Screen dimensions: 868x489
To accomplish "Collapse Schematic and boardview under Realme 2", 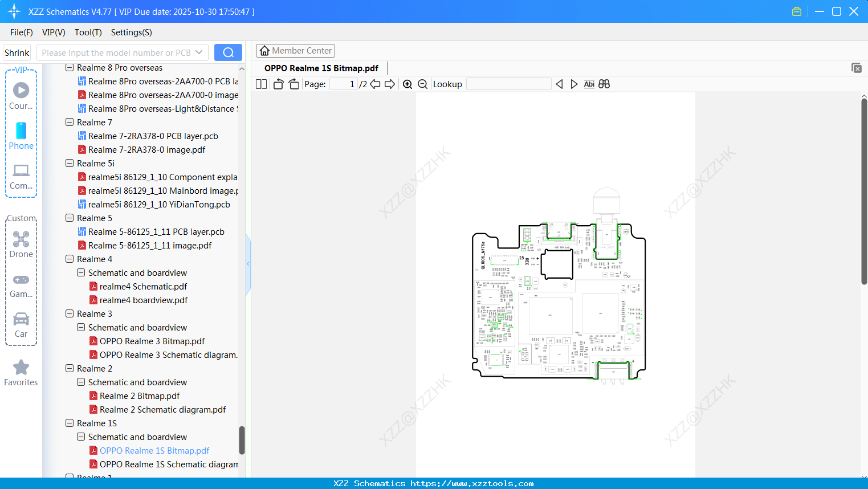I will 81,382.
